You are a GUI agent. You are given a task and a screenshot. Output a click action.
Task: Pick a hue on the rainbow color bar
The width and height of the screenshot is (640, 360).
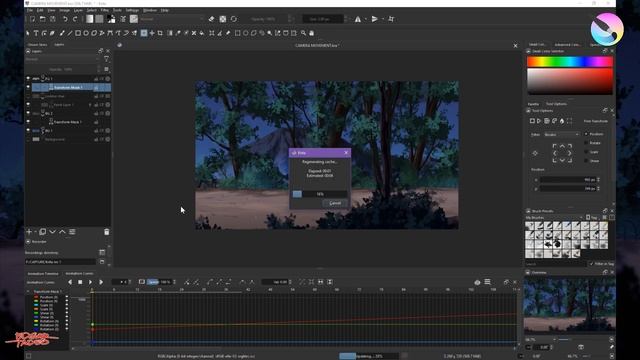pos(570,62)
